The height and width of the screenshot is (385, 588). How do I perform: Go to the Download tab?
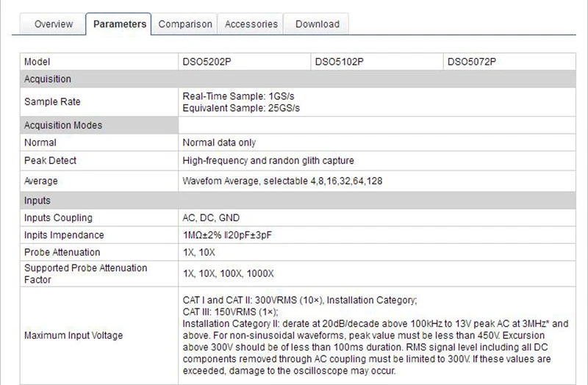pos(317,24)
